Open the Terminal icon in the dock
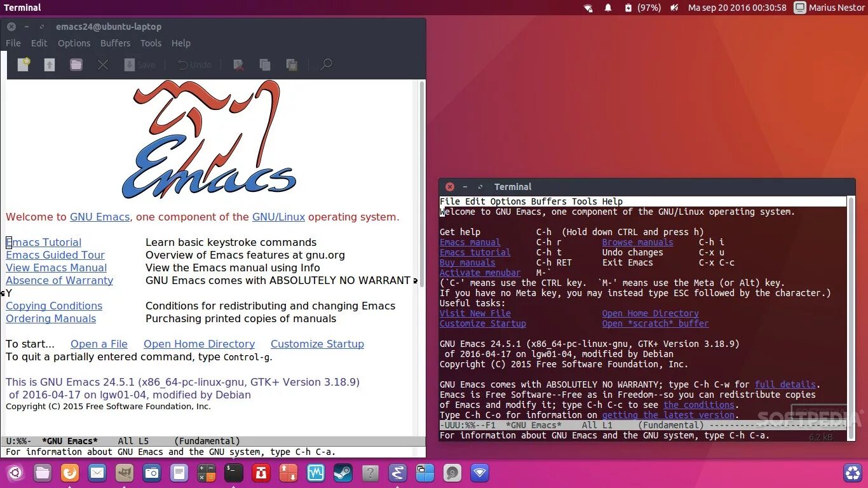This screenshot has width=868, height=488. tap(234, 473)
